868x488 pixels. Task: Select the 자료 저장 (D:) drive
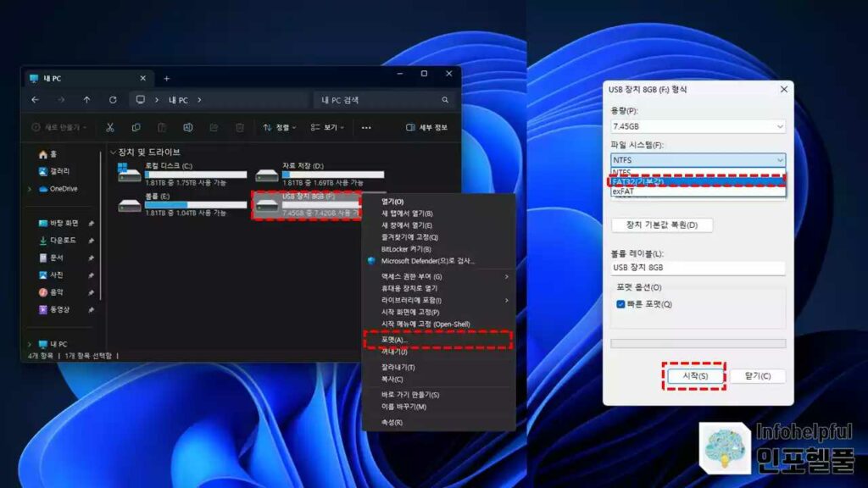(320, 175)
